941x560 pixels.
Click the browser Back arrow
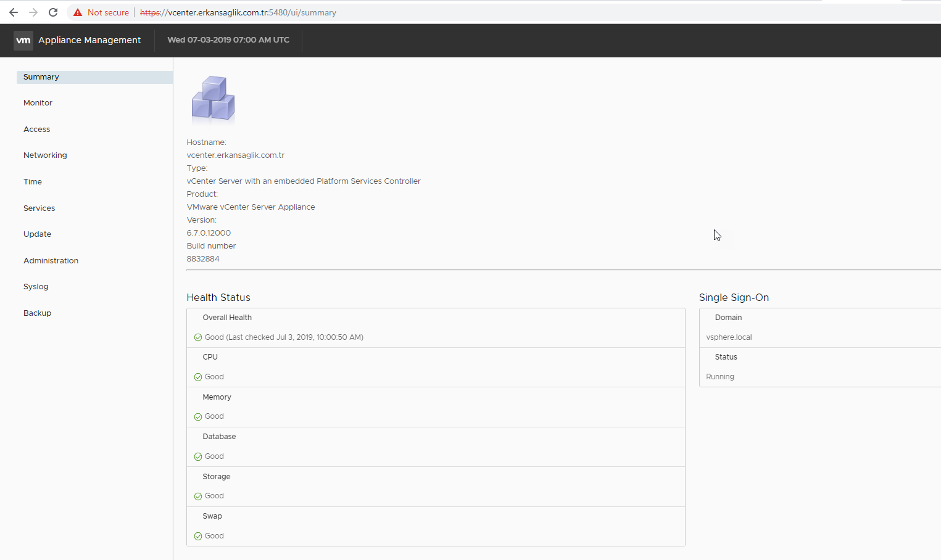point(14,12)
